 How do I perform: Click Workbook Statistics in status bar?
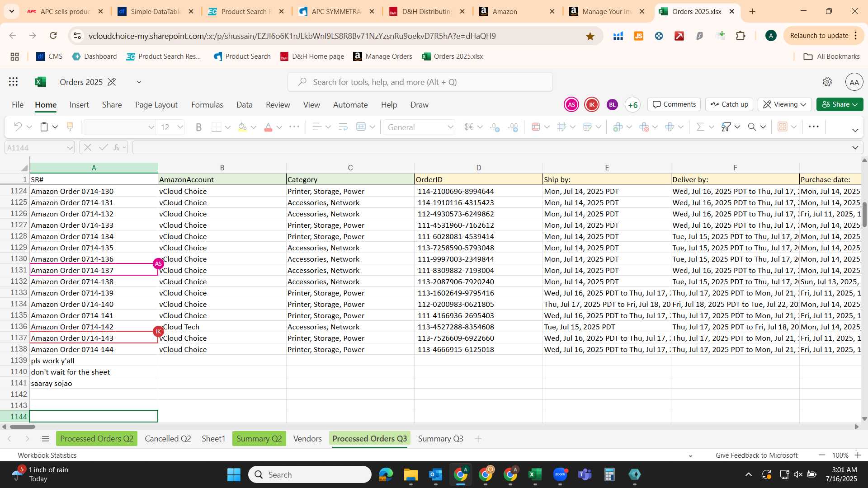point(47,455)
